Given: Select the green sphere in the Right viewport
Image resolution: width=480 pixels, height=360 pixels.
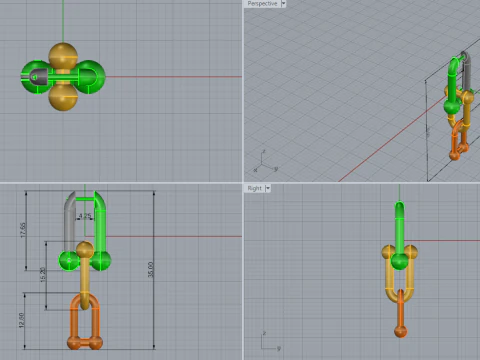Looking at the screenshot, I should point(399,261).
